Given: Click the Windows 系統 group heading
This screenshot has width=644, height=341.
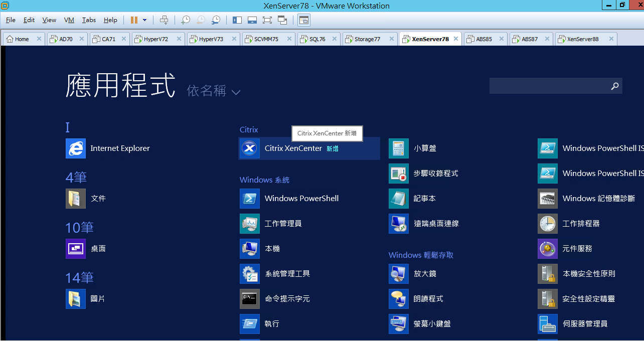Looking at the screenshot, I should click(x=264, y=180).
